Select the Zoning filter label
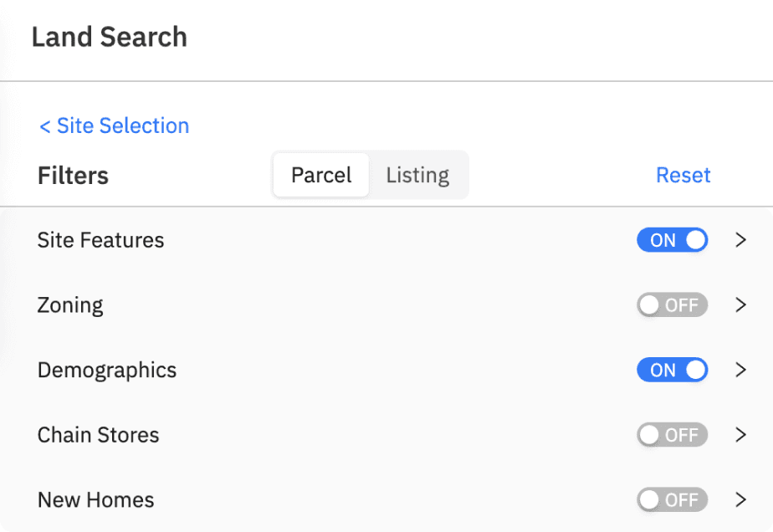The height and width of the screenshot is (532, 773). pyautogui.click(x=70, y=305)
